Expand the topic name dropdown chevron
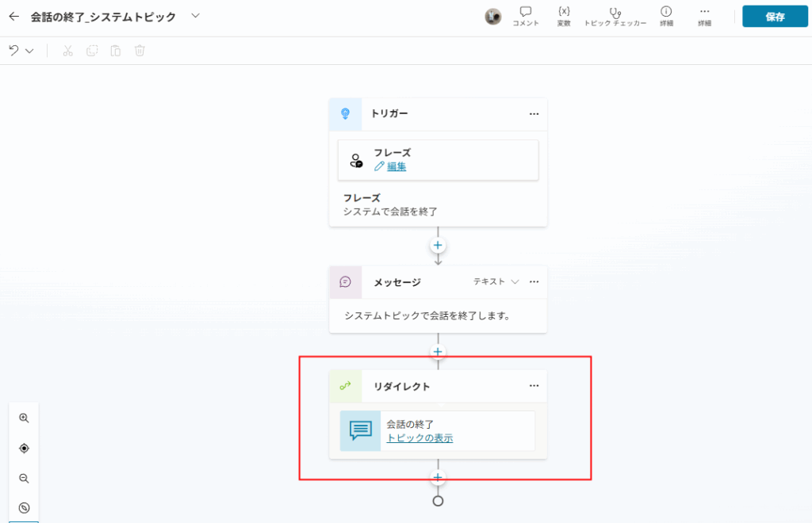Viewport: 812px width, 523px height. point(195,16)
